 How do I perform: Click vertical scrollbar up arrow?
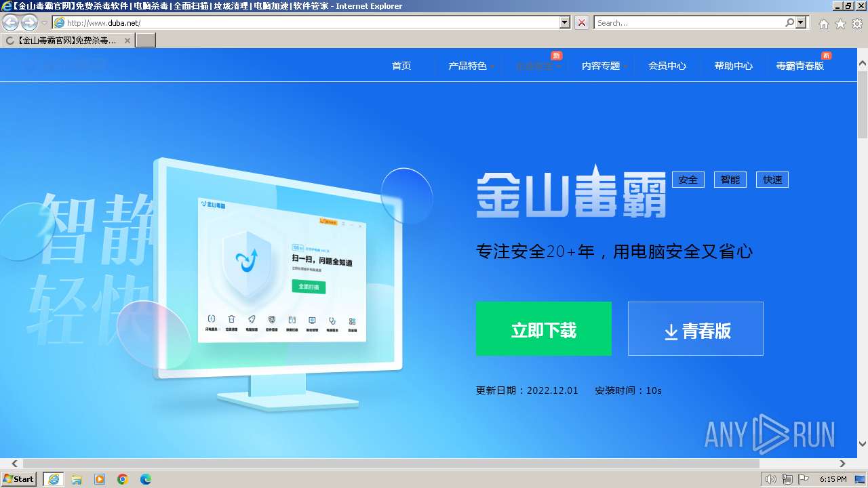[x=863, y=63]
